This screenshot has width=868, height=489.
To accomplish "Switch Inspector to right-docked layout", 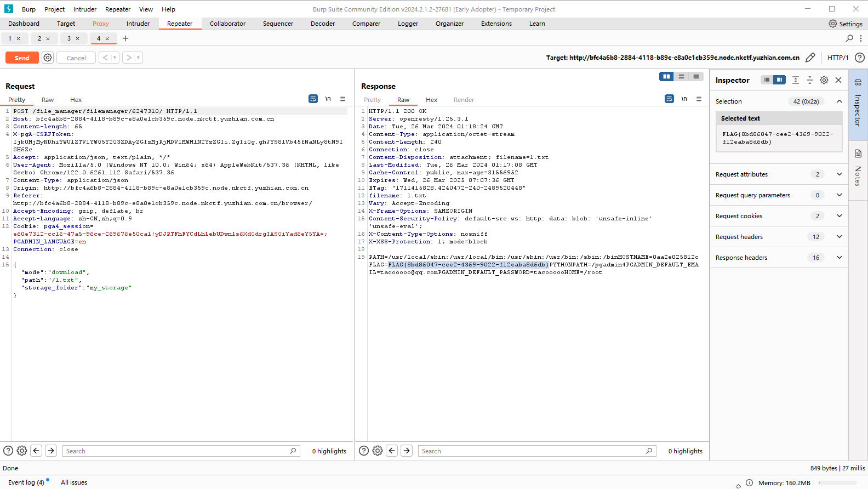I will click(779, 80).
